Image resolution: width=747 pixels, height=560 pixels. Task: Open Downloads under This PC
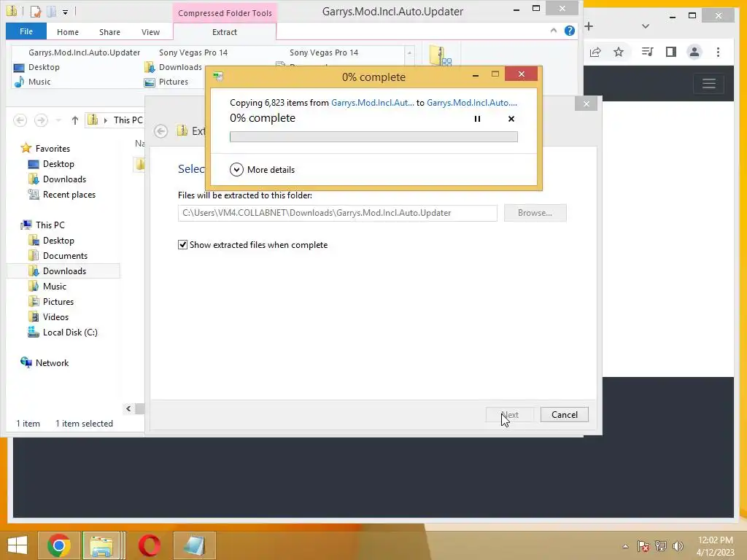tap(57, 271)
